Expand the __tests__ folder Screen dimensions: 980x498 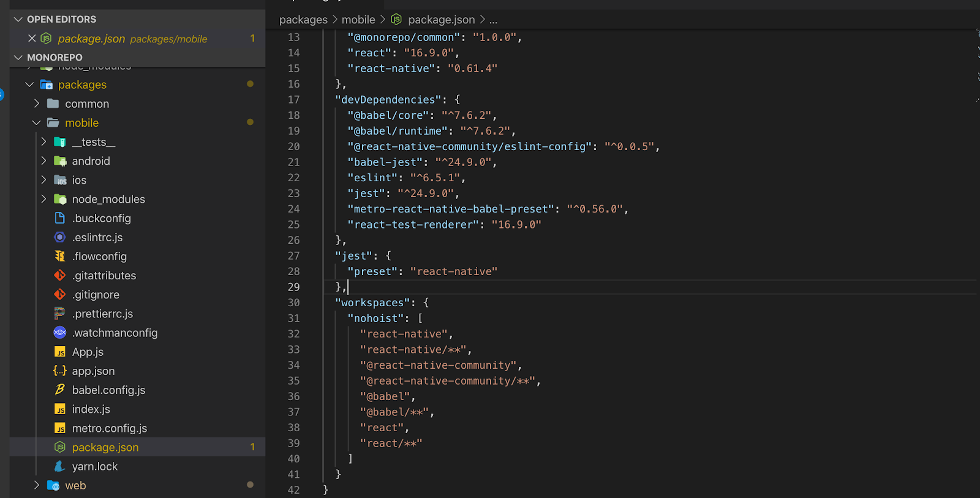pyautogui.click(x=43, y=141)
